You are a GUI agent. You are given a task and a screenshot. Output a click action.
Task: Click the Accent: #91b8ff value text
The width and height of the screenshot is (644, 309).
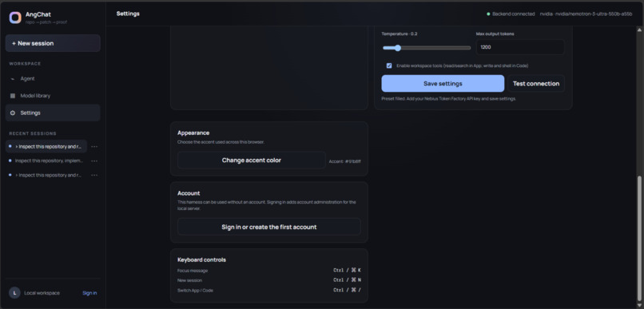(344, 161)
